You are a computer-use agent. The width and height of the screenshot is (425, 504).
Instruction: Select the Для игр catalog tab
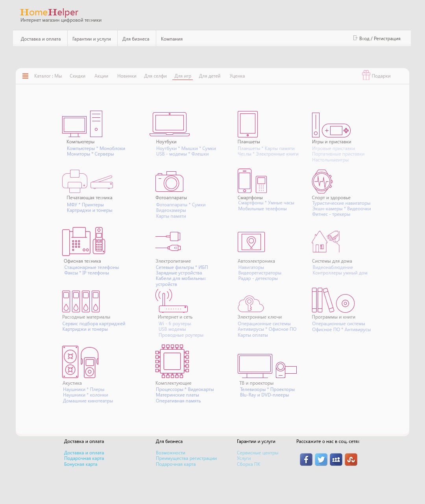(x=183, y=76)
